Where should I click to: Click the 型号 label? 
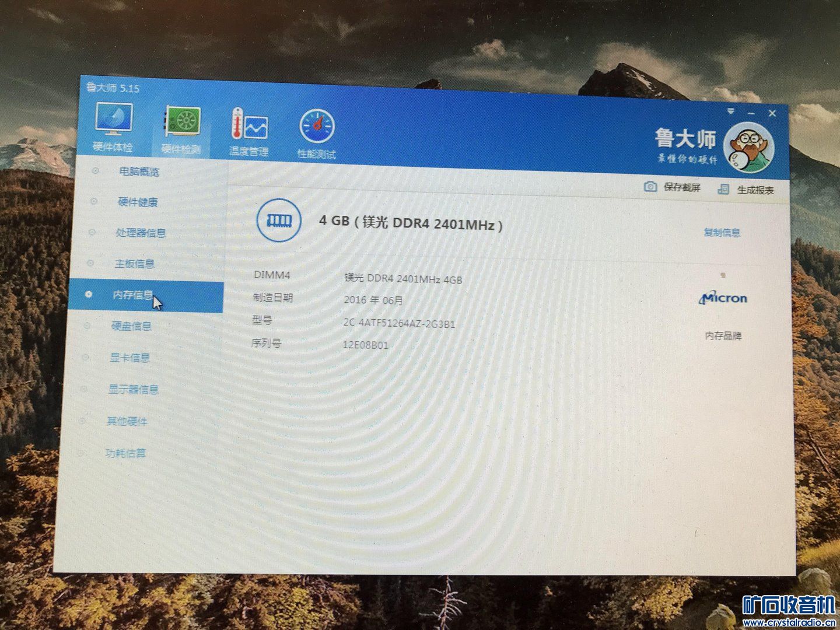262,320
